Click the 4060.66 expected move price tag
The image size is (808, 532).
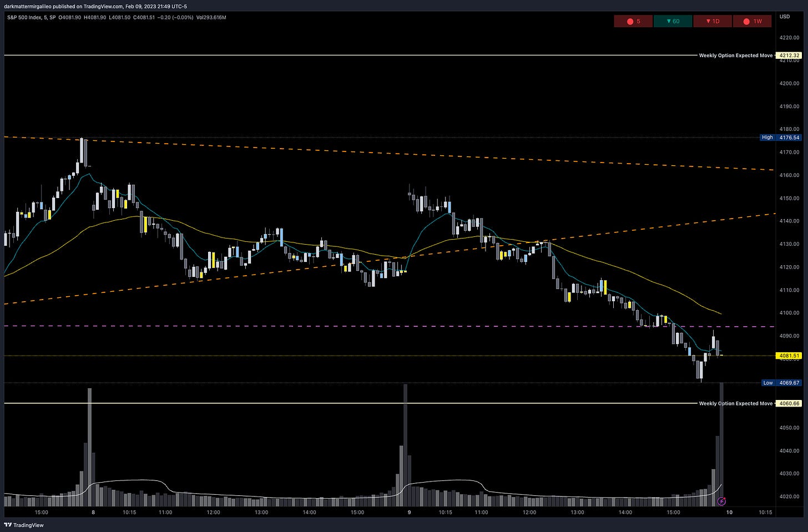click(789, 403)
